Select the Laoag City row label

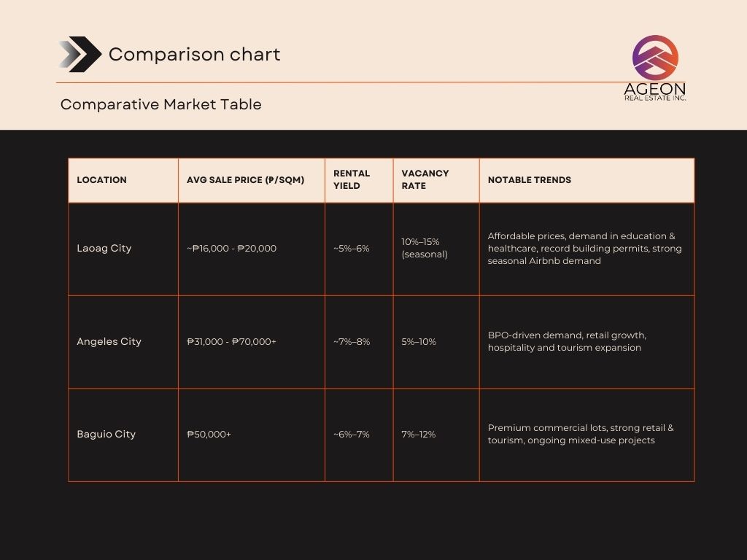click(x=104, y=248)
